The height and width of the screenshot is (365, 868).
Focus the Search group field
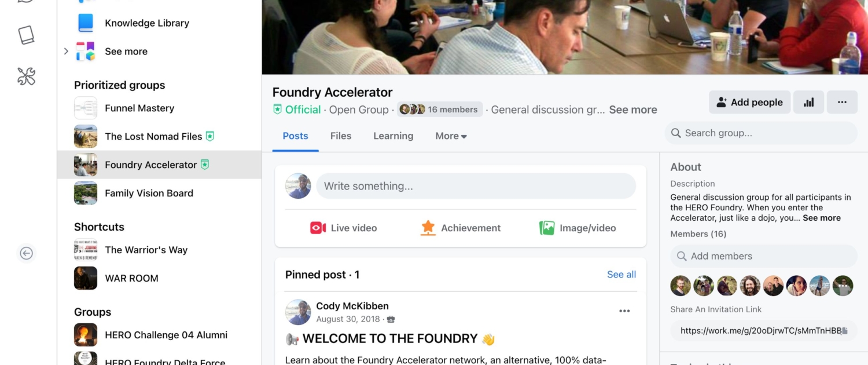tap(761, 133)
